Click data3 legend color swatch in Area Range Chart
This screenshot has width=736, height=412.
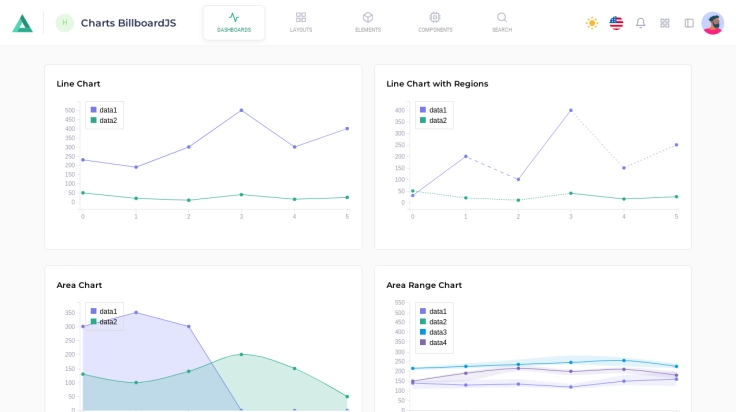pyautogui.click(x=423, y=332)
